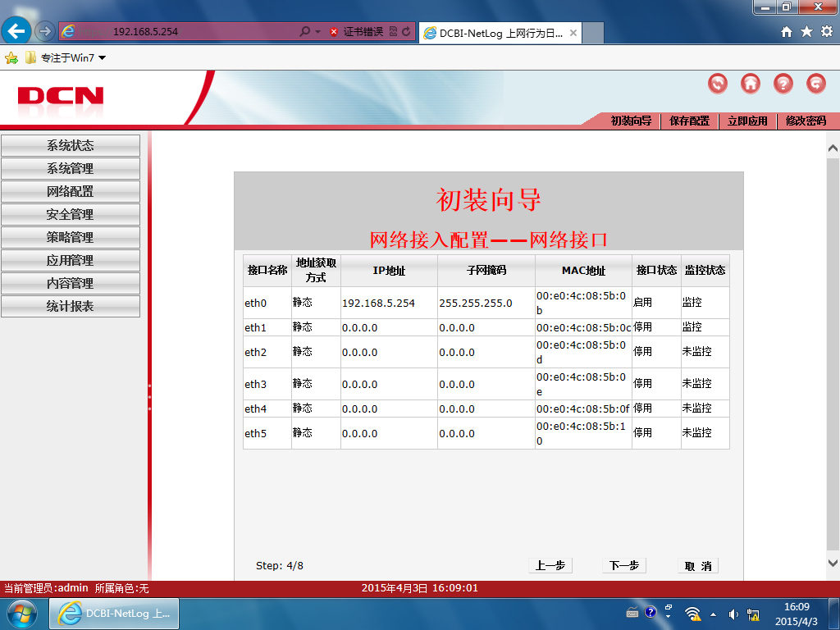Expand the 专注于Win7 favorites folder
Viewport: 840px width, 630px height.
66,58
